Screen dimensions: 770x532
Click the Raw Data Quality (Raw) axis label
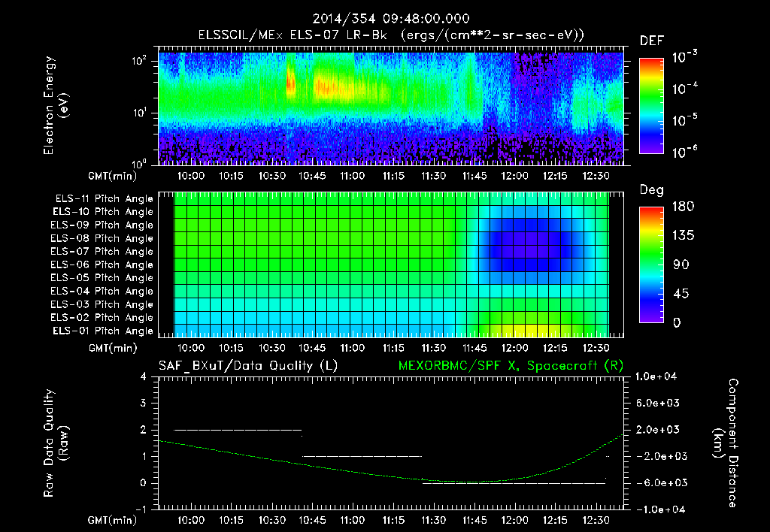pyautogui.click(x=56, y=443)
